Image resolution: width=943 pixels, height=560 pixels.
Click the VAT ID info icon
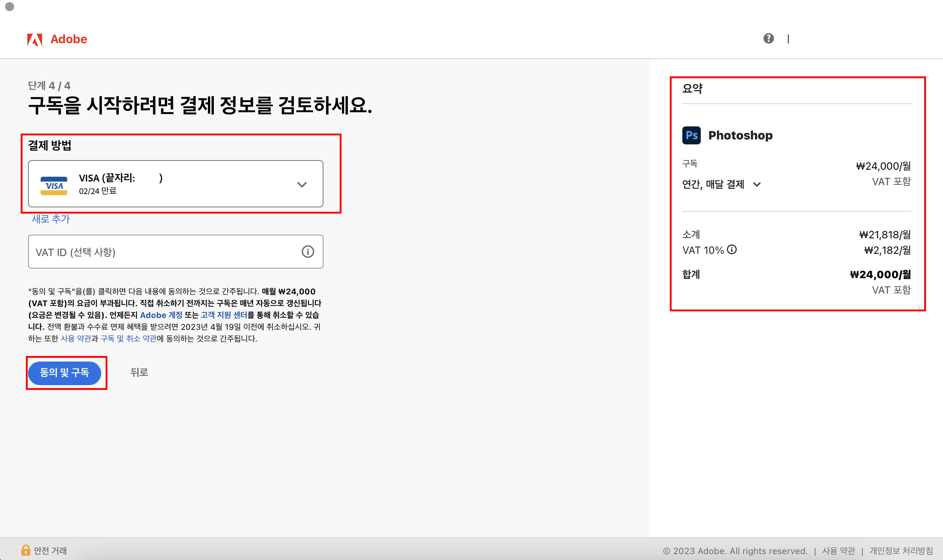pyautogui.click(x=308, y=252)
